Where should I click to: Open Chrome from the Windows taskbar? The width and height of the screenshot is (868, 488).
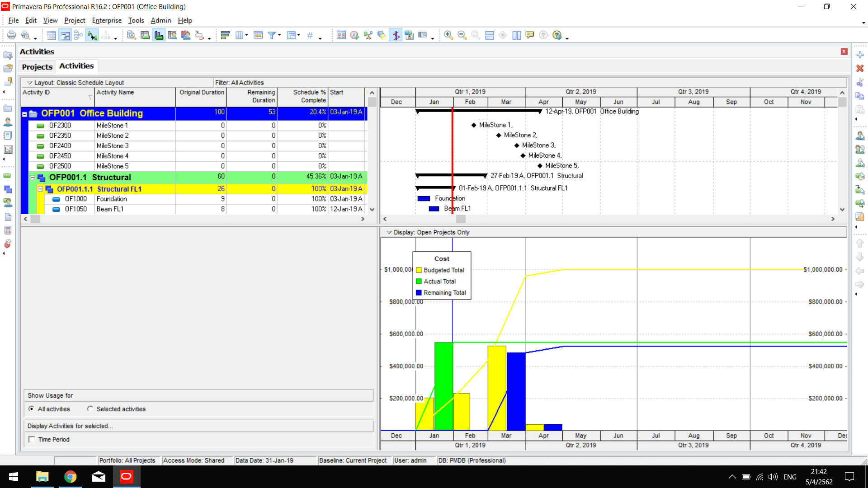(x=70, y=477)
